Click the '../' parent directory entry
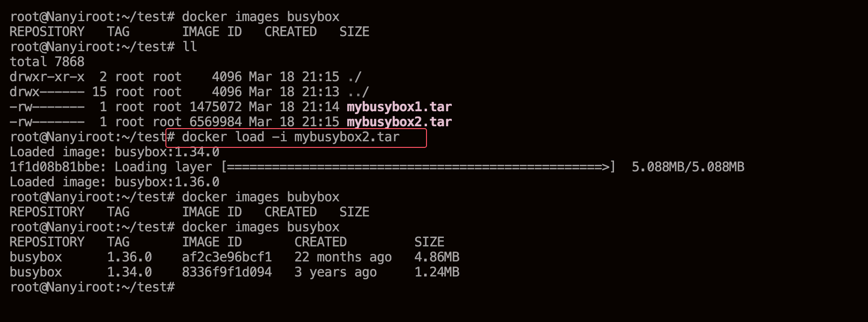This screenshot has width=868, height=322. pyautogui.click(x=358, y=92)
